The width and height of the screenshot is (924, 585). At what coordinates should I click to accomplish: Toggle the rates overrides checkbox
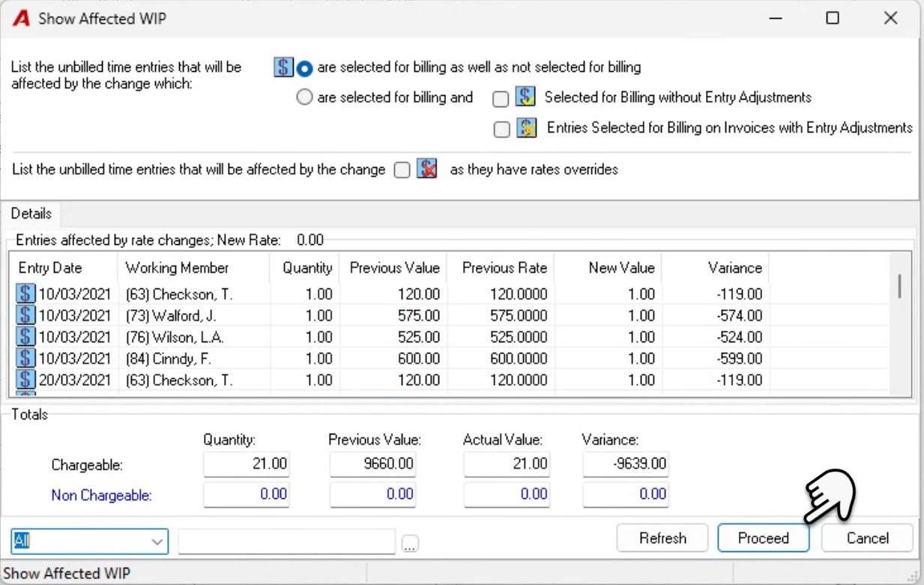402,170
